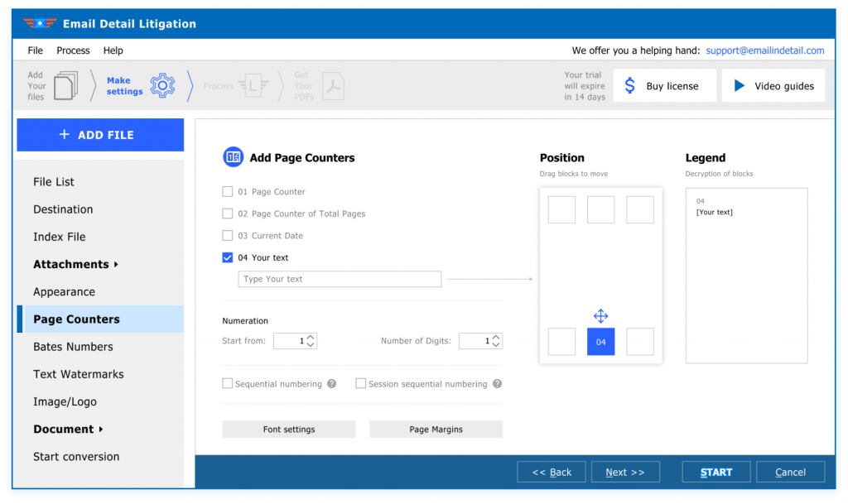Click the Add Your files documents icon

point(65,85)
